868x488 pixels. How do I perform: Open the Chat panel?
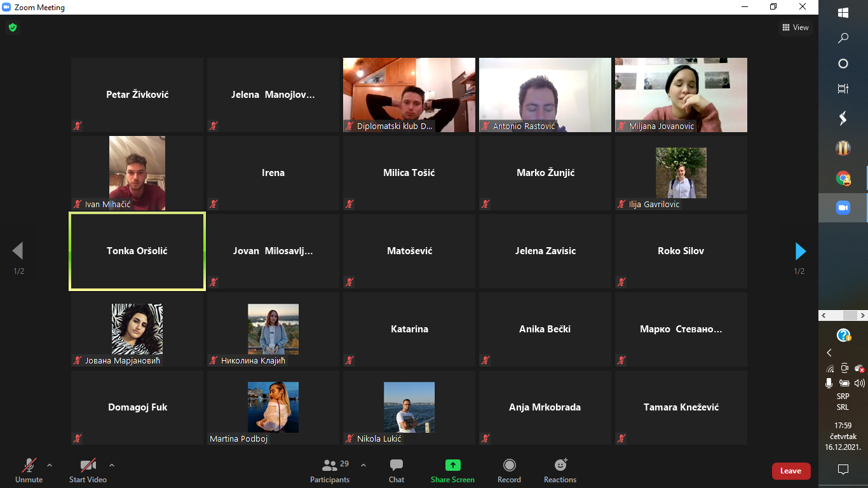[397, 471]
